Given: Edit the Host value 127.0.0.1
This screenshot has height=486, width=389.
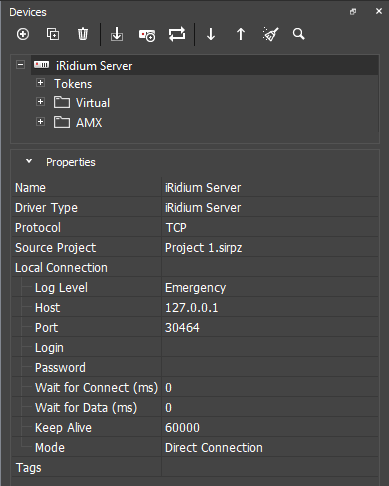Looking at the screenshot, I should 270,307.
